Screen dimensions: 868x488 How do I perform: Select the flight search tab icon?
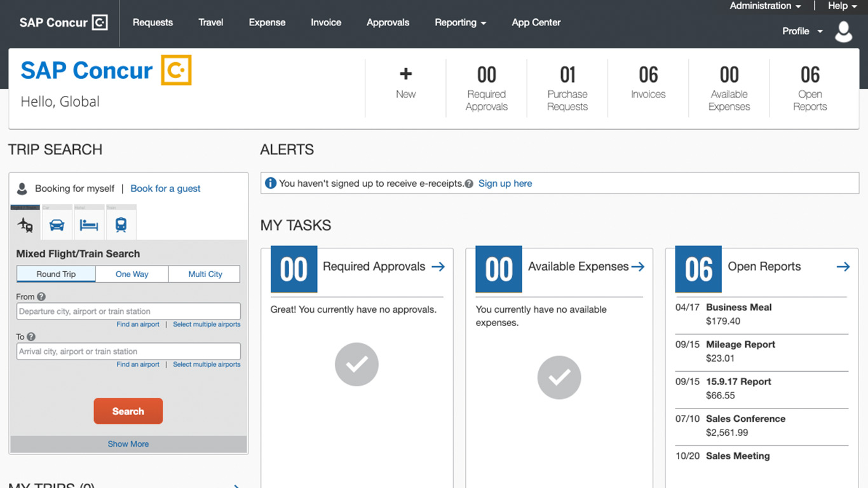[x=25, y=225]
